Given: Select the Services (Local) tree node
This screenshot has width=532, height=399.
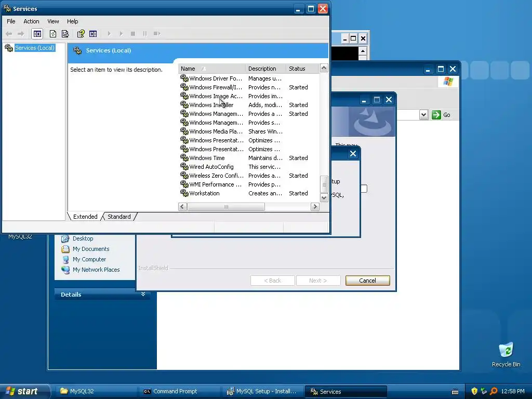Looking at the screenshot, I should (35, 48).
